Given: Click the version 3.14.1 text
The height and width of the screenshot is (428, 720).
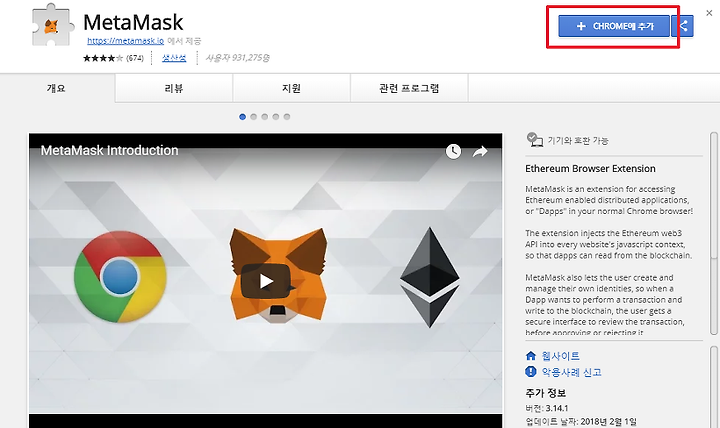Looking at the screenshot, I should pos(557,408).
